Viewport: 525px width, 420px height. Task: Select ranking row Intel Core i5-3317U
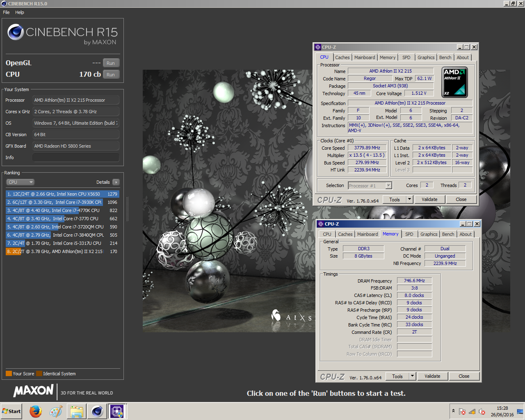[x=62, y=243]
